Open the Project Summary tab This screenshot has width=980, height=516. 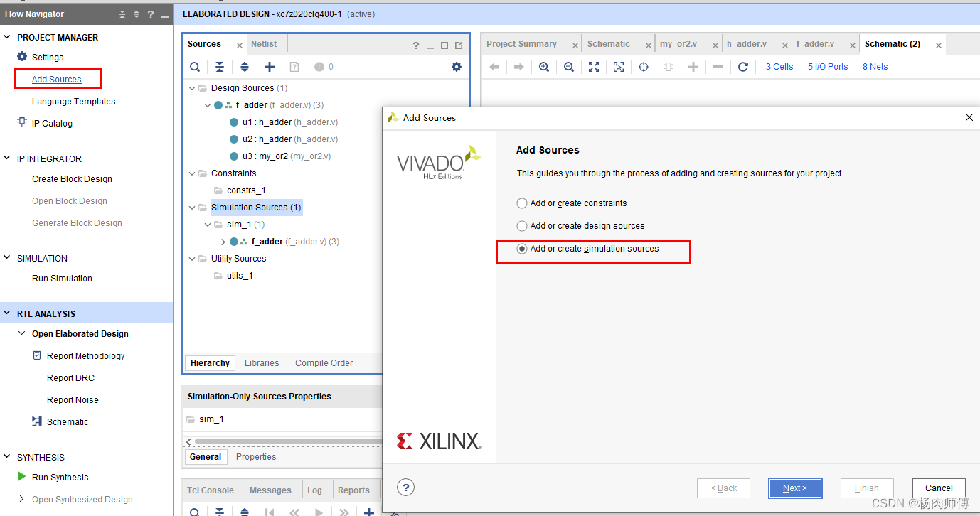521,44
